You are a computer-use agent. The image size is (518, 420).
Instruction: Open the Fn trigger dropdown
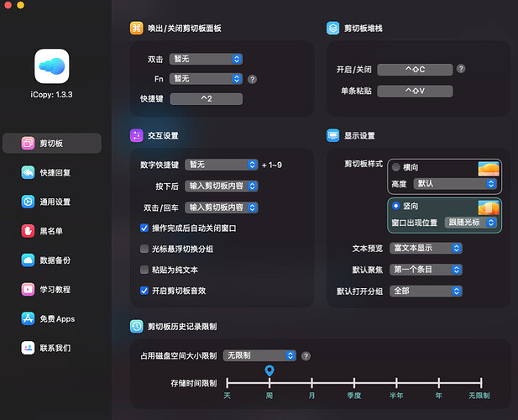(207, 79)
